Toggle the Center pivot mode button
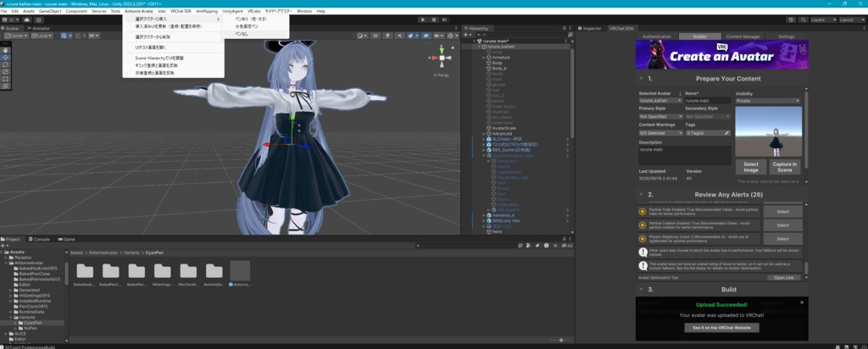 pos(15,36)
